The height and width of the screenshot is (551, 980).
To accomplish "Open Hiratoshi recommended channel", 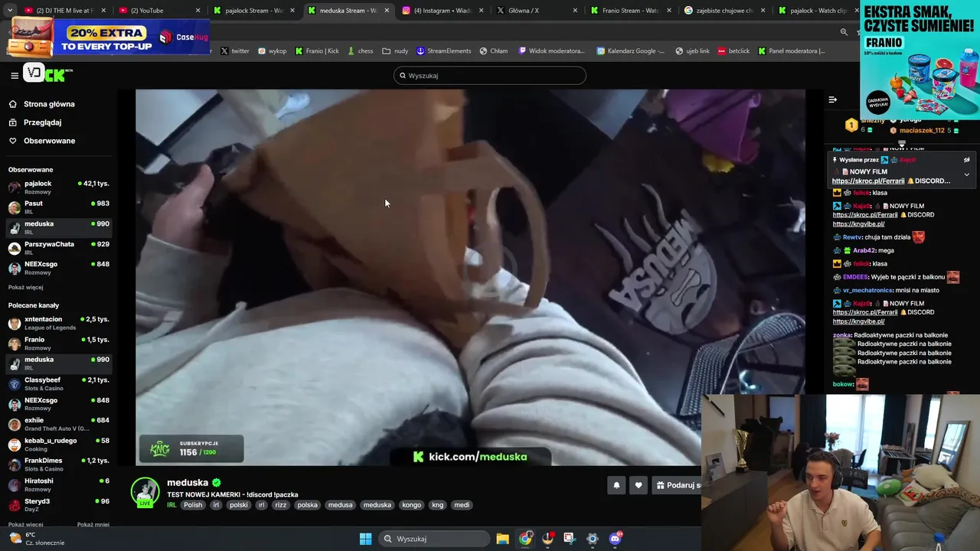I will (x=58, y=484).
